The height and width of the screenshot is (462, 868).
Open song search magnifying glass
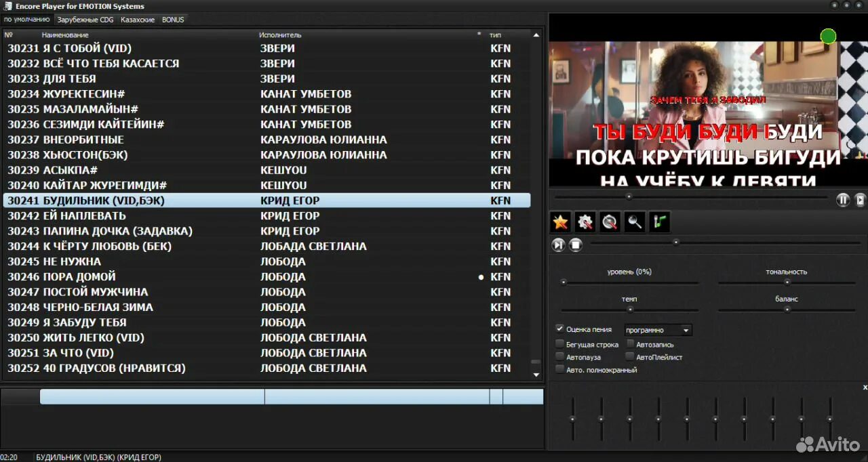[x=635, y=222]
